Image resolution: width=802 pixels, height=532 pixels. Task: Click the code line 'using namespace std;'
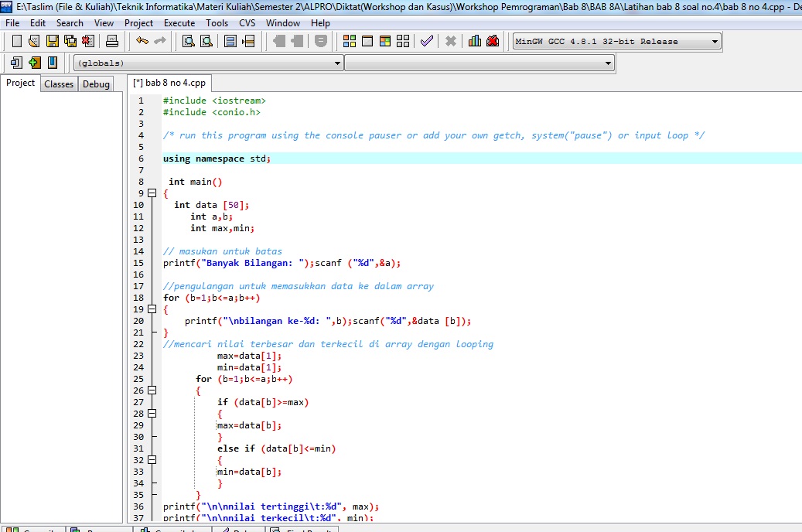pos(217,159)
